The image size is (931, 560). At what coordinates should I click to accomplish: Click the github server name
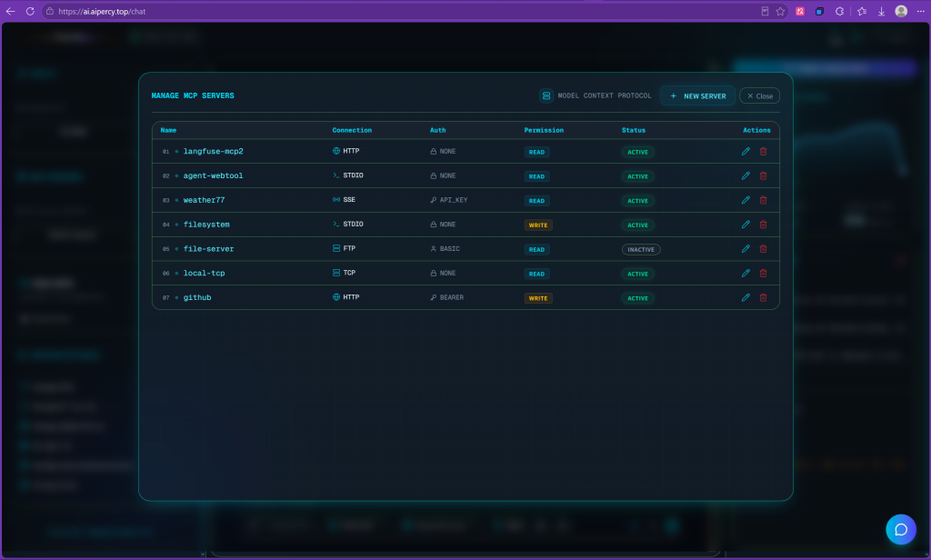click(x=197, y=297)
